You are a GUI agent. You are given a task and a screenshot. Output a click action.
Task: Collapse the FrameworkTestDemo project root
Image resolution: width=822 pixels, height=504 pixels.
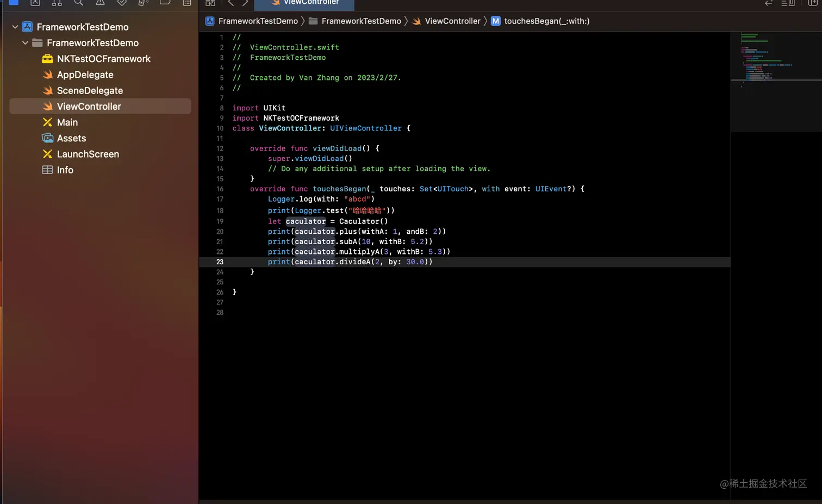point(15,27)
